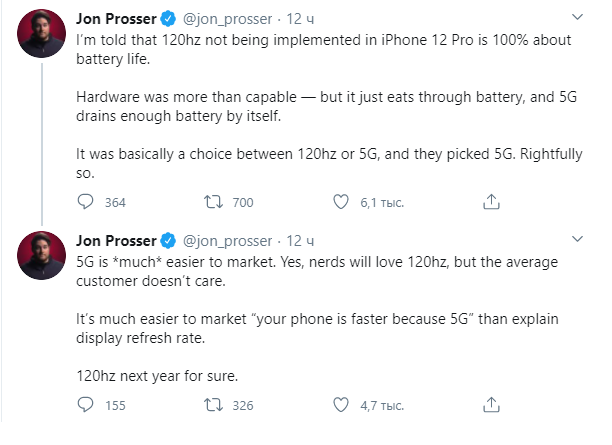Viewport: 612px width, 445px height.
Task: Open Jon Prosser's profile name on first tweet
Action: [x=116, y=19]
